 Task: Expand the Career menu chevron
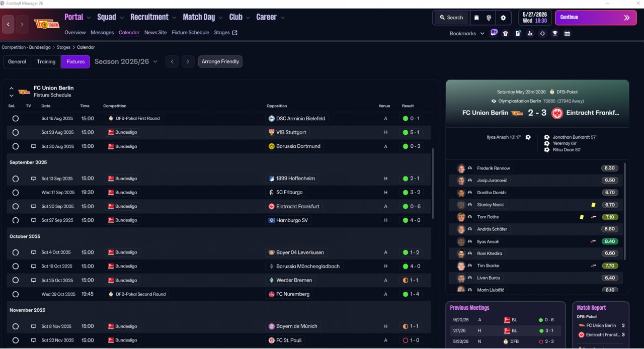click(282, 18)
